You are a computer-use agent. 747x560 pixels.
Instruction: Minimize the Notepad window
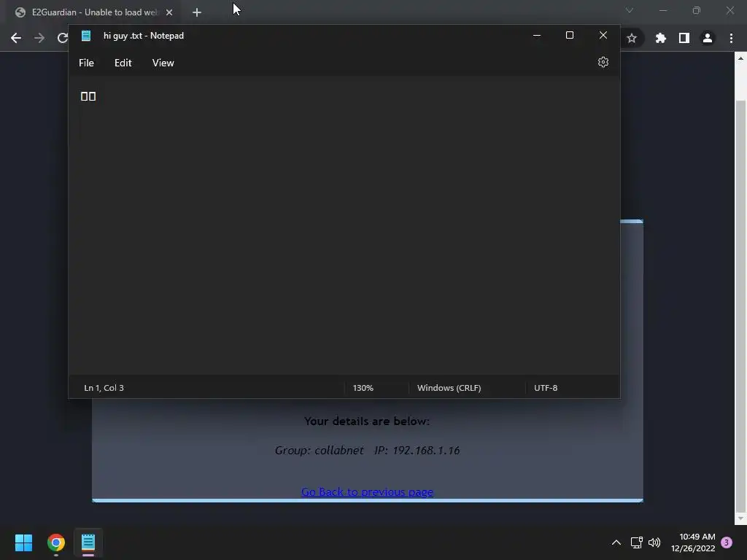click(536, 35)
